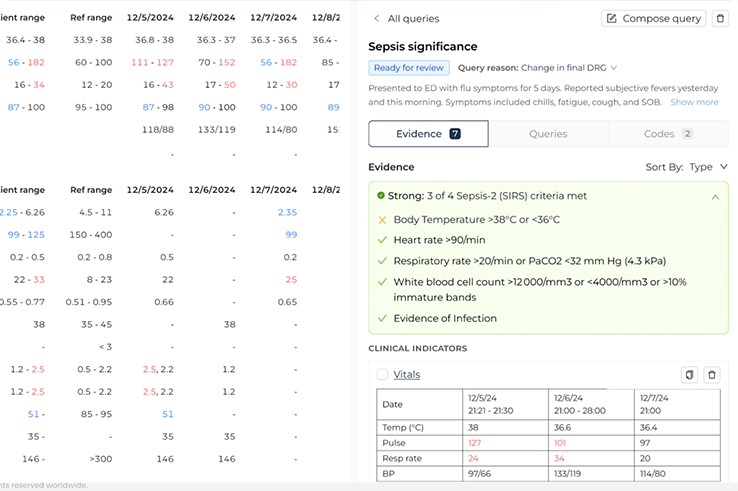The width and height of the screenshot is (738, 491).
Task: Click the 12/5/2024 column header in the top table
Action: click(x=151, y=18)
